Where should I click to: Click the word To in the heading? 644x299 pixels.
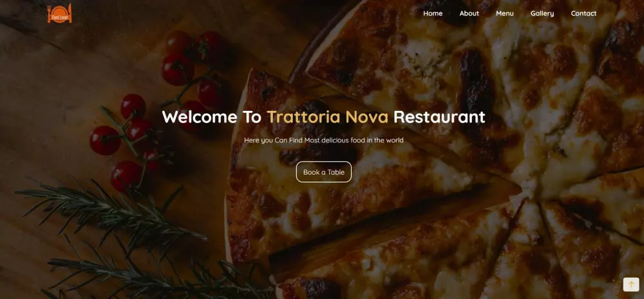click(252, 117)
